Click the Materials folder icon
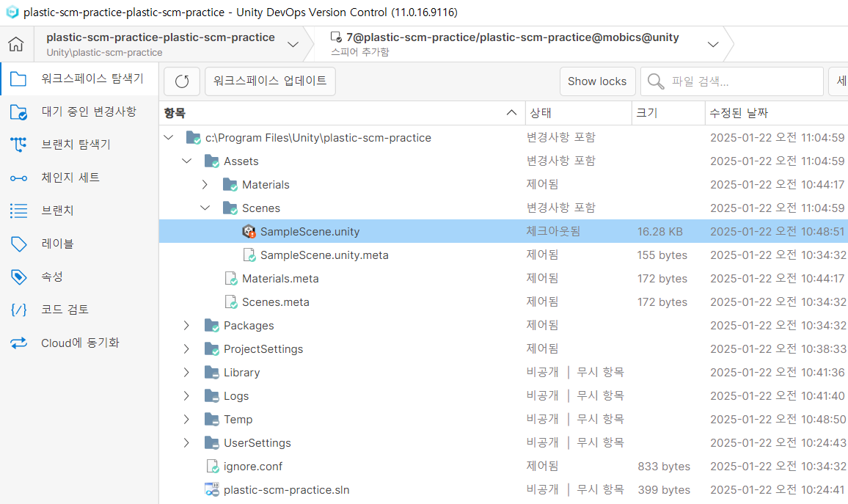848x504 pixels. (x=230, y=185)
